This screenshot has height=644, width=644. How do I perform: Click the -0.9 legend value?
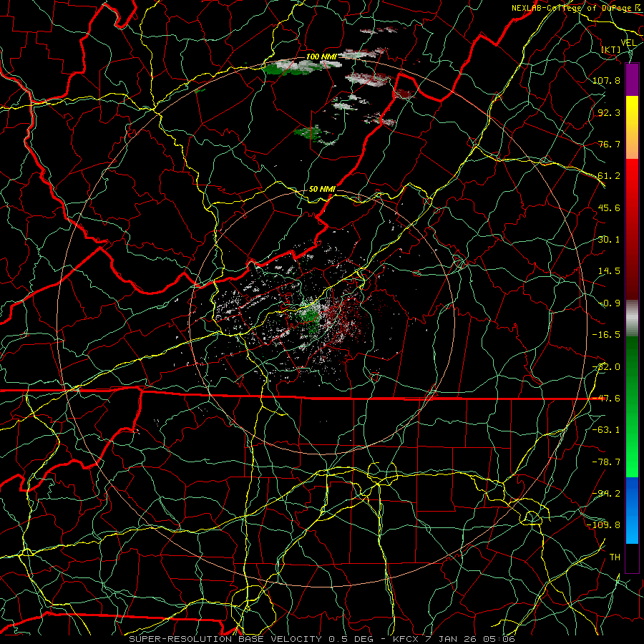click(609, 303)
